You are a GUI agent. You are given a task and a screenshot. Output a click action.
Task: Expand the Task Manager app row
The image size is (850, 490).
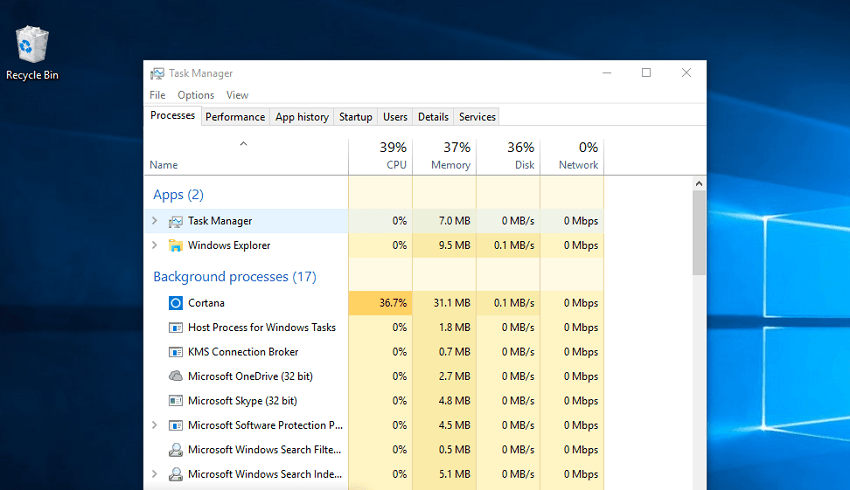tap(154, 221)
